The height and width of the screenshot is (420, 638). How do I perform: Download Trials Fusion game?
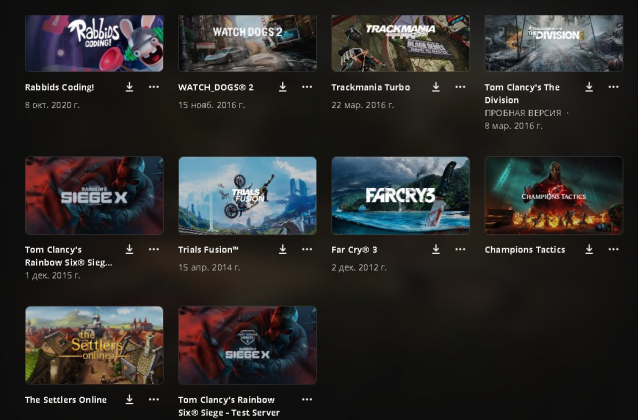point(283,250)
